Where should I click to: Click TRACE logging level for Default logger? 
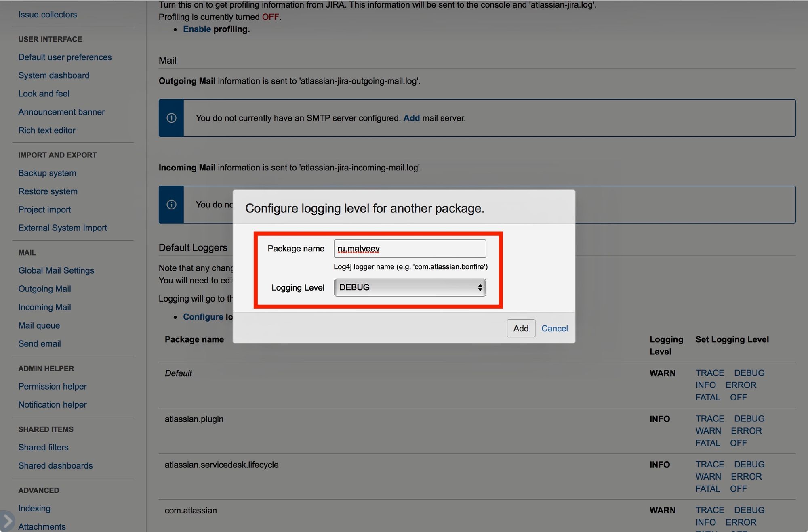[709, 372]
